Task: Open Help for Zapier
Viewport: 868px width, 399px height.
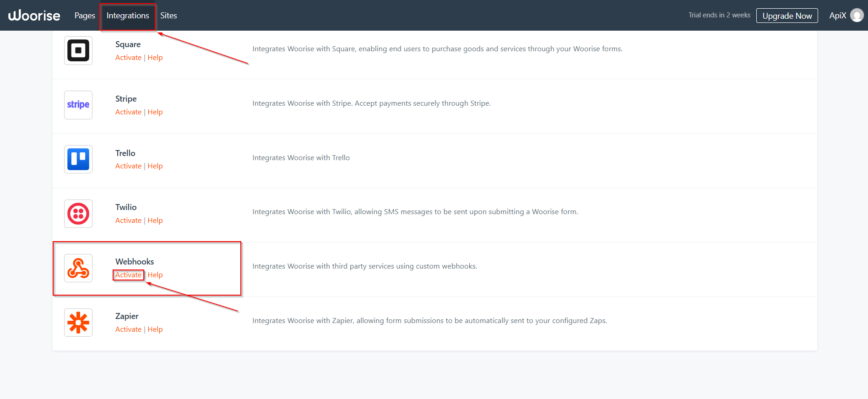Action: tap(155, 329)
